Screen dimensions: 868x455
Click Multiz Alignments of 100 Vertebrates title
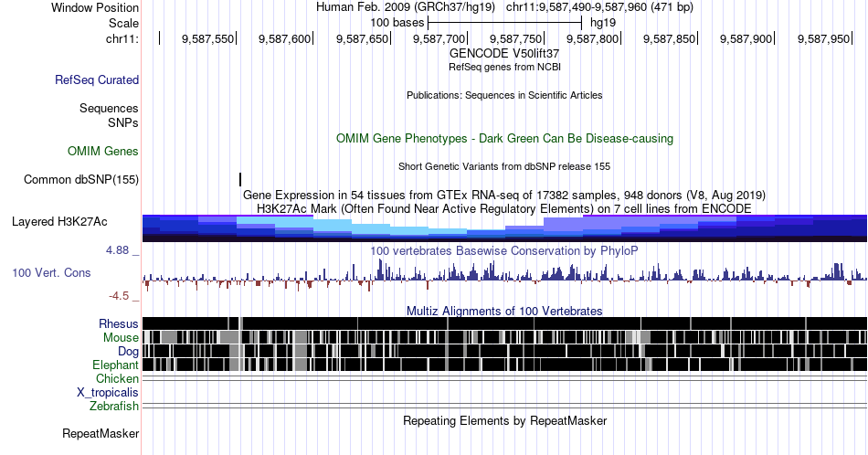point(504,311)
